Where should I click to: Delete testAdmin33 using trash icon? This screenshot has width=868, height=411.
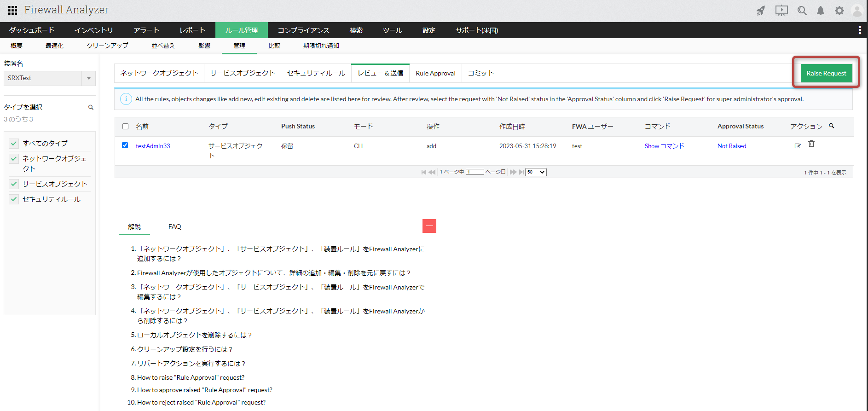point(811,144)
